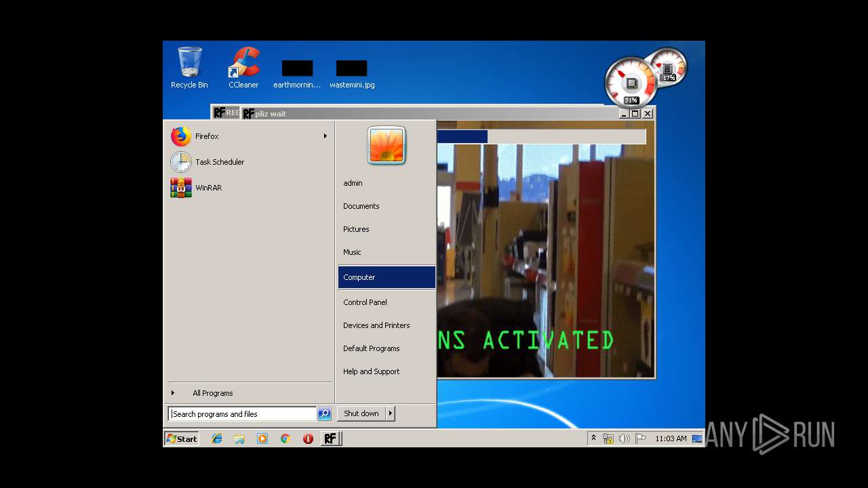
Task: Launch CCleaner from the desktop shortcut
Action: 243,68
